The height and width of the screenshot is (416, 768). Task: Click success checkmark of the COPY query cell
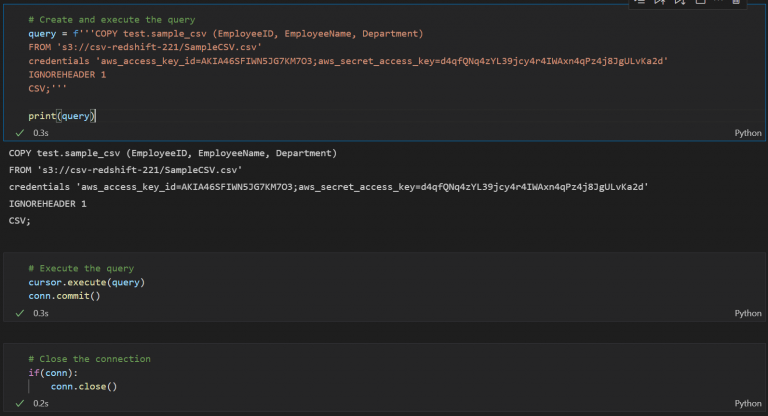tap(19, 132)
